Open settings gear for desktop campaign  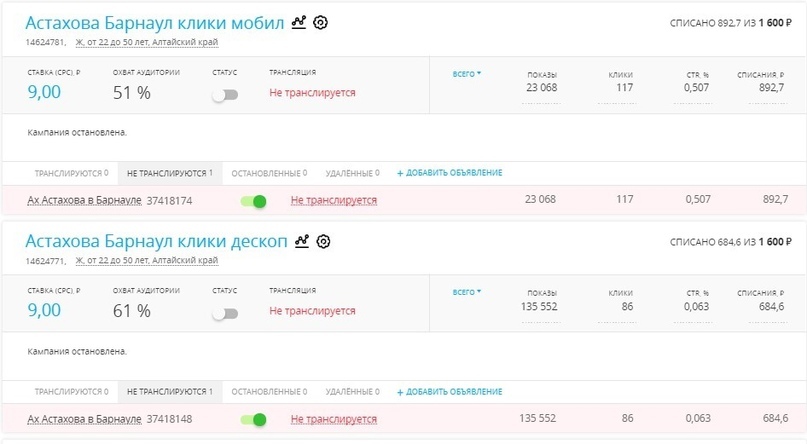coord(323,241)
